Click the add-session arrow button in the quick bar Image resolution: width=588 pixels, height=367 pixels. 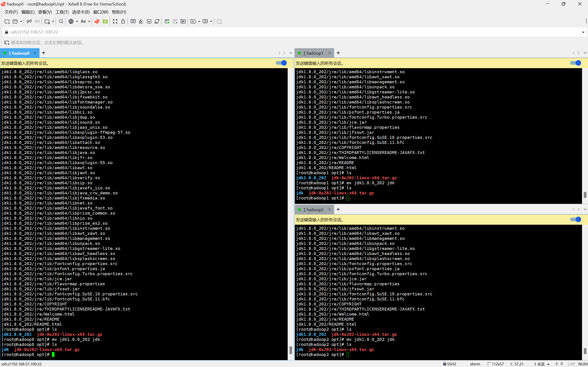(x=7, y=43)
